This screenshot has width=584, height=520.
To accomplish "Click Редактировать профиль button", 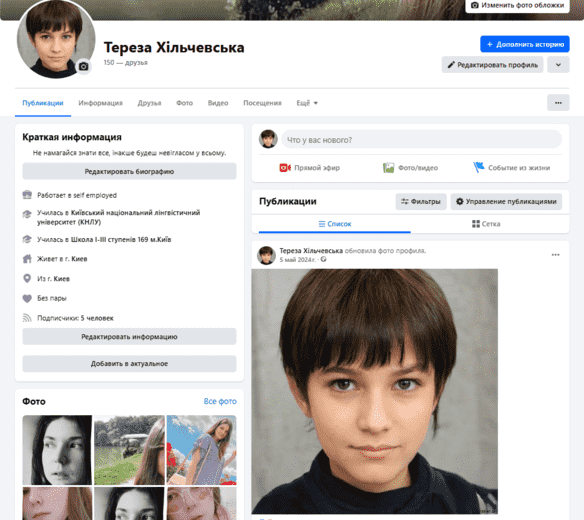I will [492, 65].
